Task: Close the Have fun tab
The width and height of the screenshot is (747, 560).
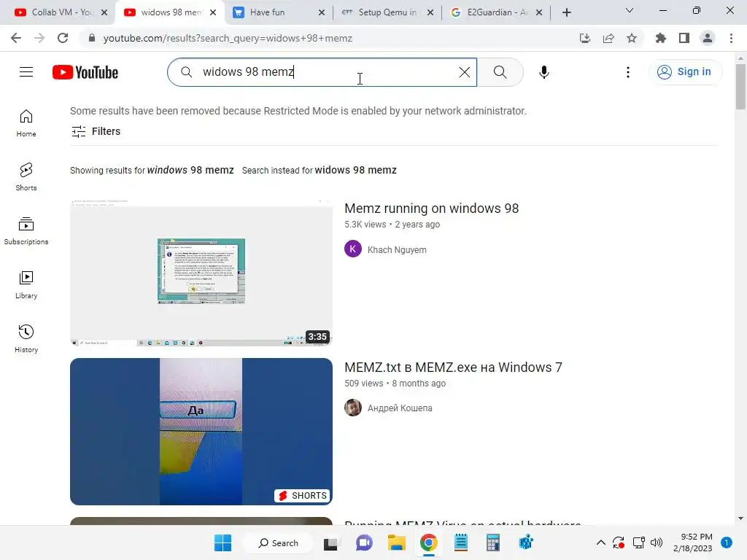Action: tap(322, 12)
